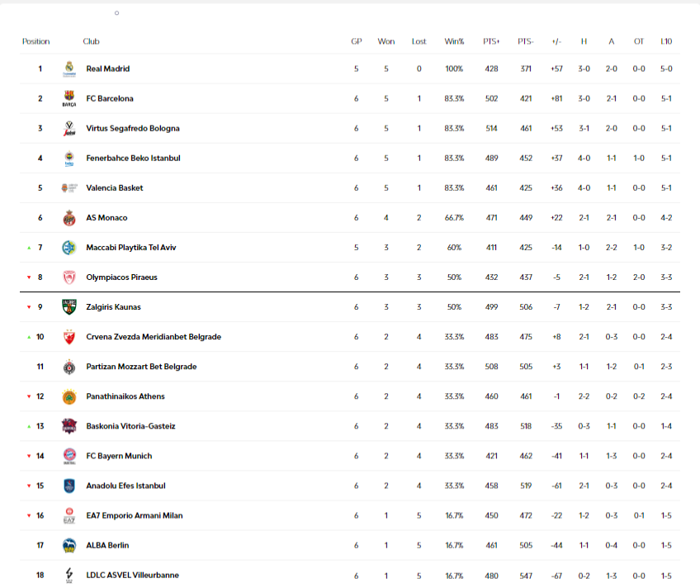
Task: Sort table by the Won column
Action: point(385,41)
